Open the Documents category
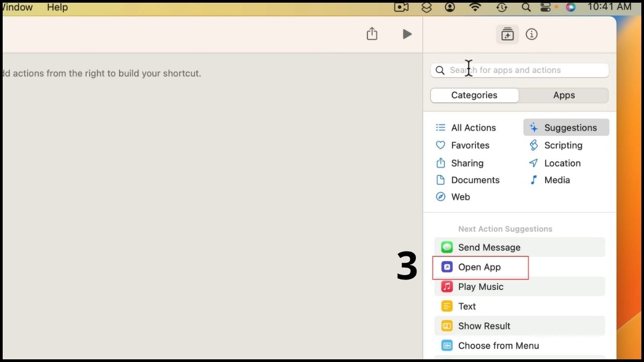The width and height of the screenshot is (644, 362). (x=468, y=180)
